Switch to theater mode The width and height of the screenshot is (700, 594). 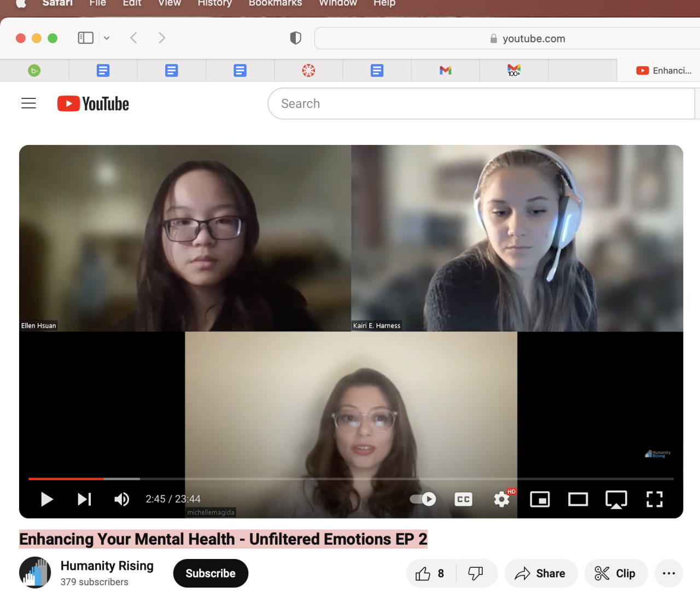coord(578,499)
